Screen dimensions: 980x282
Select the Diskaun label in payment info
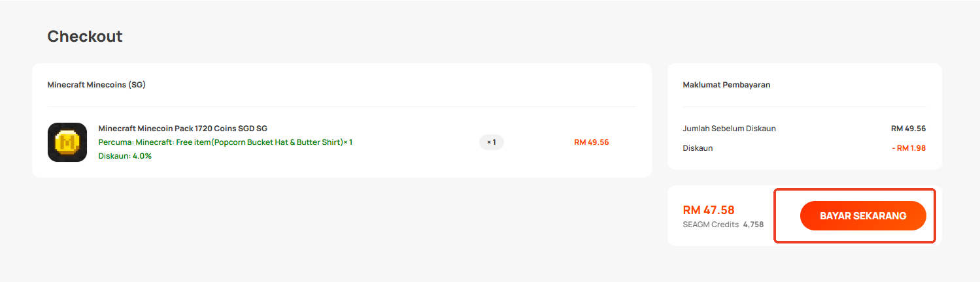pos(698,148)
